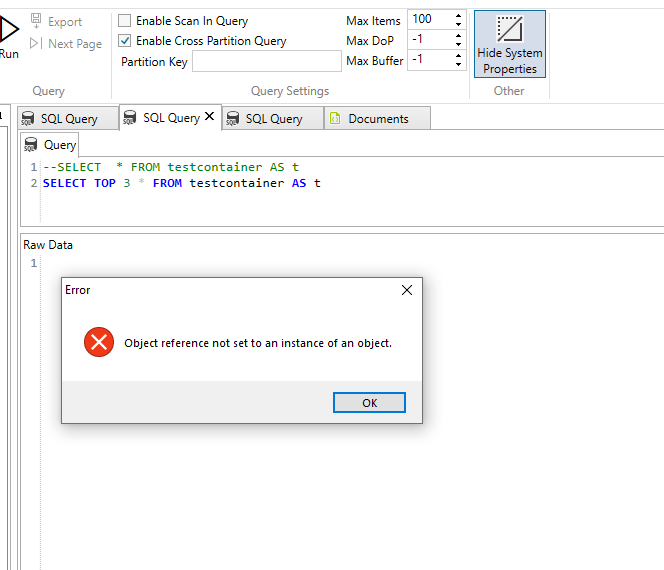
Task: Switch to the first SQL Query tab
Action: pyautogui.click(x=68, y=119)
